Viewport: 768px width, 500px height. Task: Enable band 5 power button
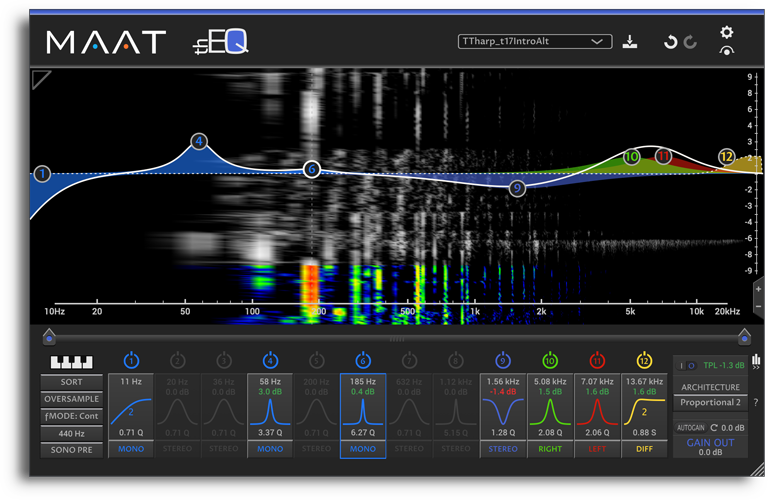(x=316, y=360)
